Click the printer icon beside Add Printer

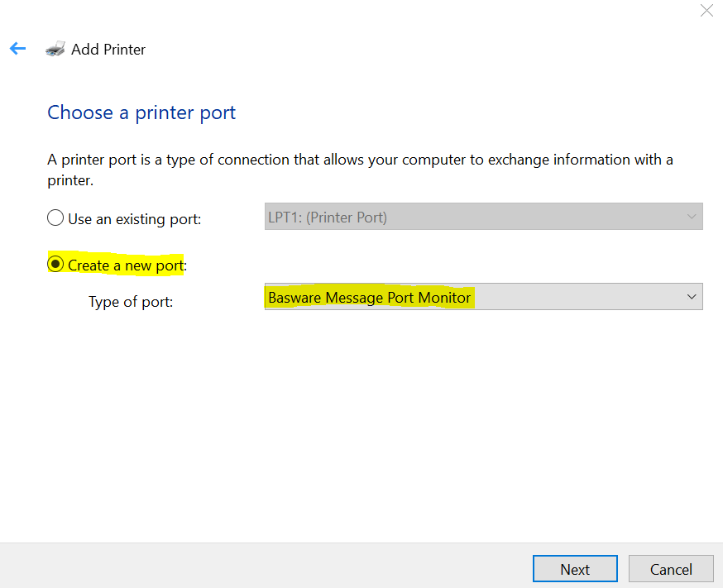pos(55,49)
